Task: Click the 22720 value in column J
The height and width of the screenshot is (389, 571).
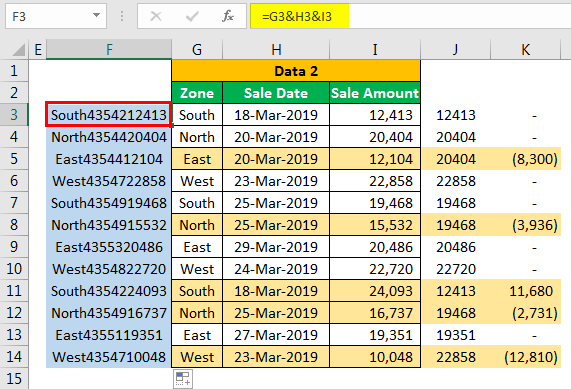Action: (x=456, y=269)
